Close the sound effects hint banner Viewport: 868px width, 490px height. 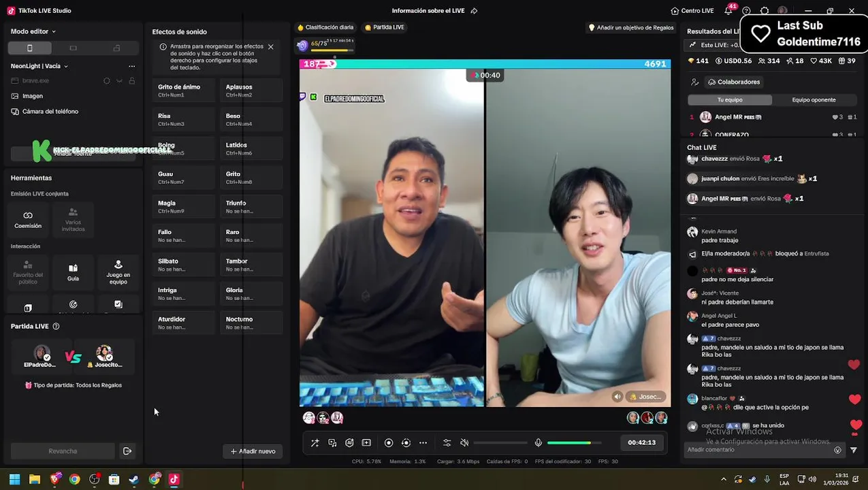(x=270, y=47)
